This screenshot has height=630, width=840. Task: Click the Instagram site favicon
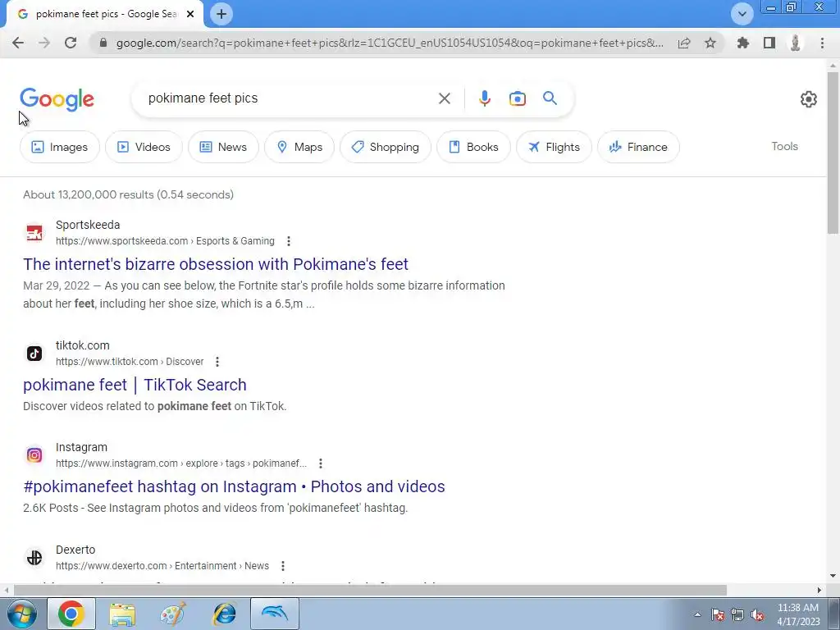tap(34, 455)
